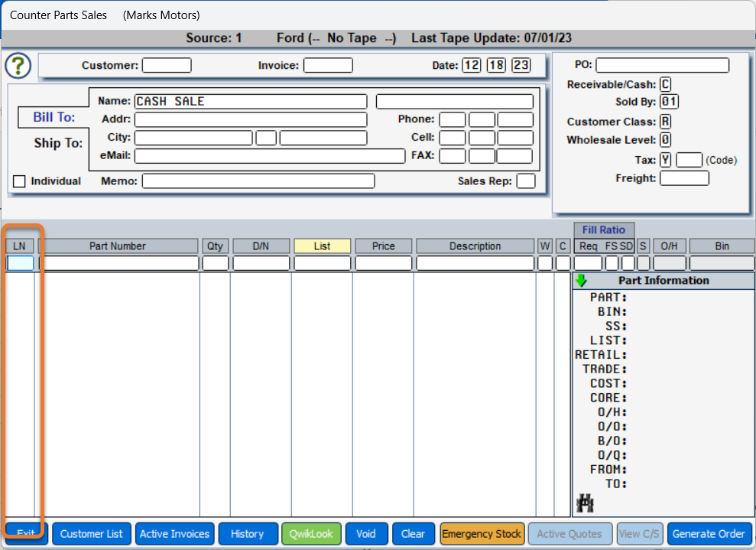This screenshot has width=756, height=550.
Task: Open Active Invoices
Action: [174, 534]
